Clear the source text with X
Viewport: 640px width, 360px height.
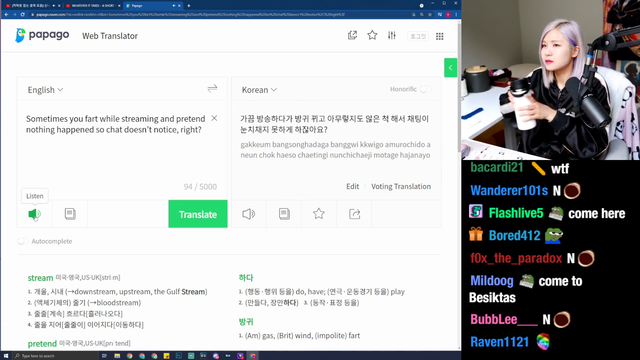point(214,118)
